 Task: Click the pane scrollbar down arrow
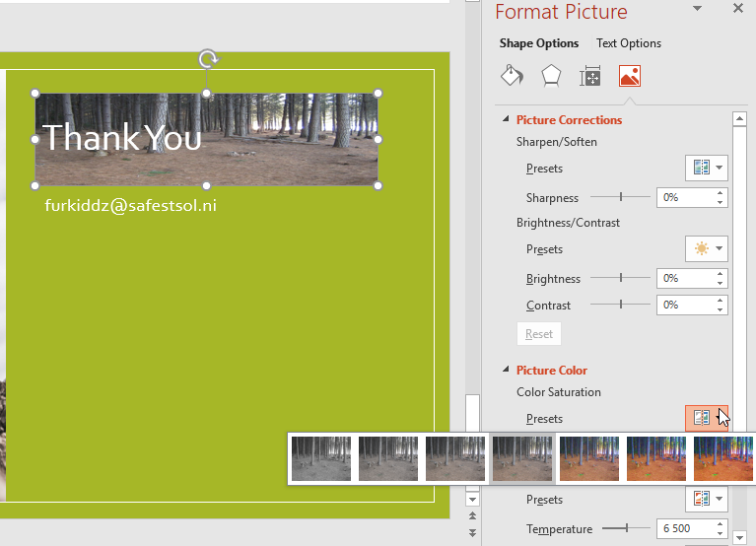pos(739,537)
